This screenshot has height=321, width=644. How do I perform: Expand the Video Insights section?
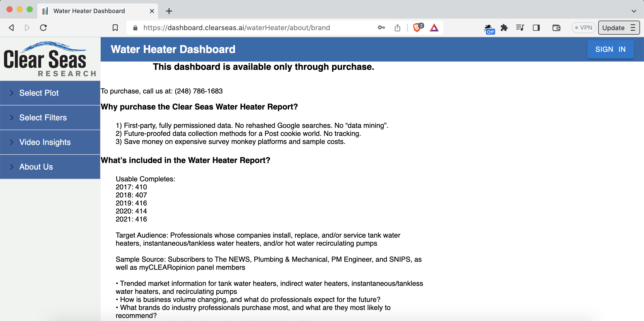pos(45,142)
